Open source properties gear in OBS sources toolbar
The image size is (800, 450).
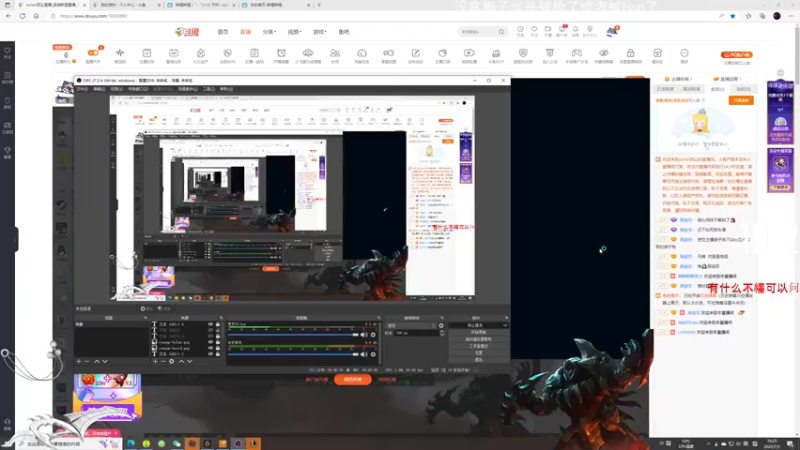pyautogui.click(x=172, y=361)
